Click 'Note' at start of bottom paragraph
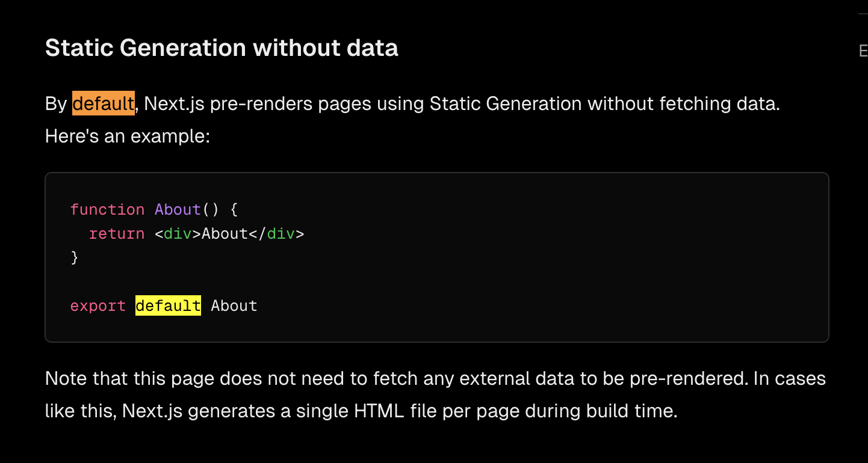This screenshot has width=868, height=463. 66,378
